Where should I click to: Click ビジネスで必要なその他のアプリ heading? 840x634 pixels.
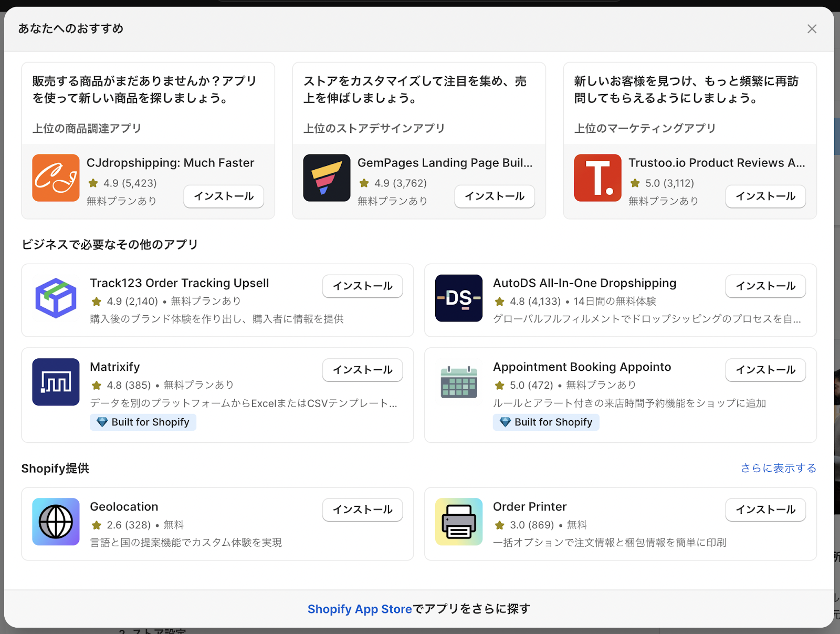[110, 245]
